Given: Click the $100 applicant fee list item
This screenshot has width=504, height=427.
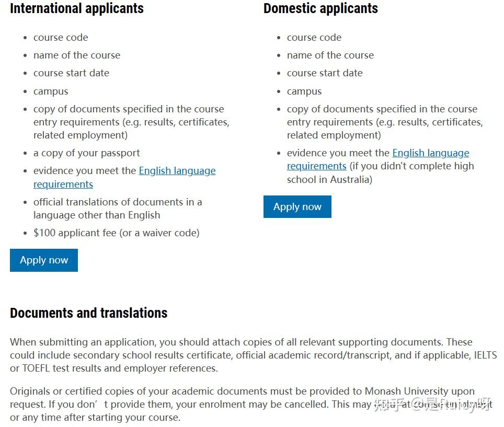Looking at the screenshot, I should click(117, 233).
